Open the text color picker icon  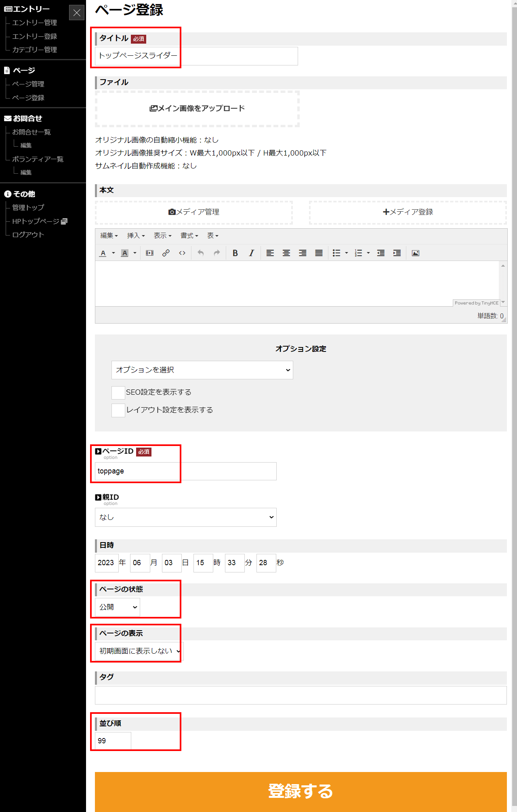pyautogui.click(x=103, y=253)
